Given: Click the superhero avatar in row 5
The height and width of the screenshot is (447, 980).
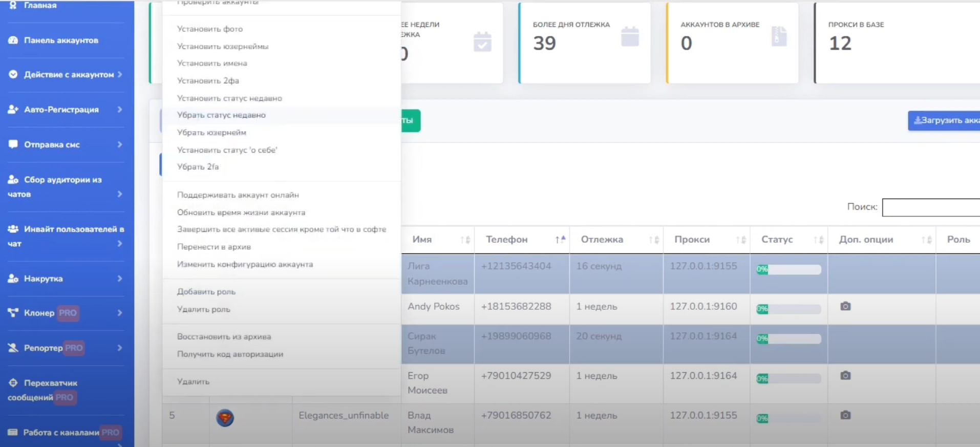Looking at the screenshot, I should click(x=225, y=418).
